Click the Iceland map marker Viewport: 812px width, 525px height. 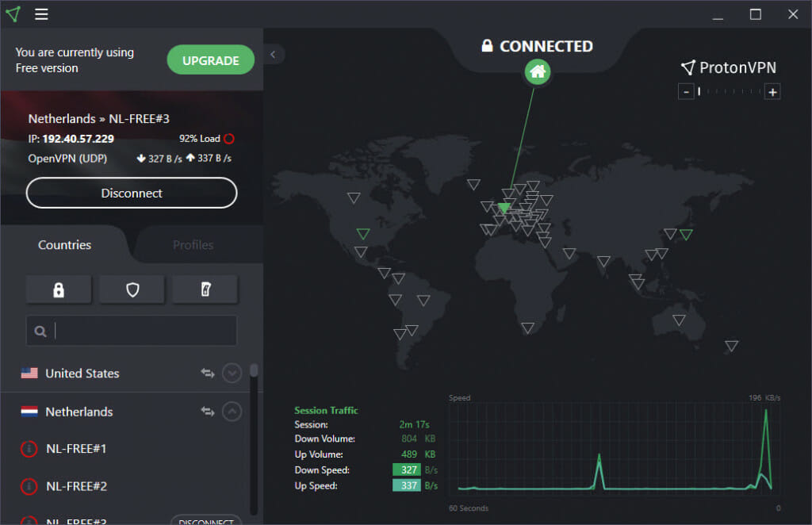coord(473,184)
